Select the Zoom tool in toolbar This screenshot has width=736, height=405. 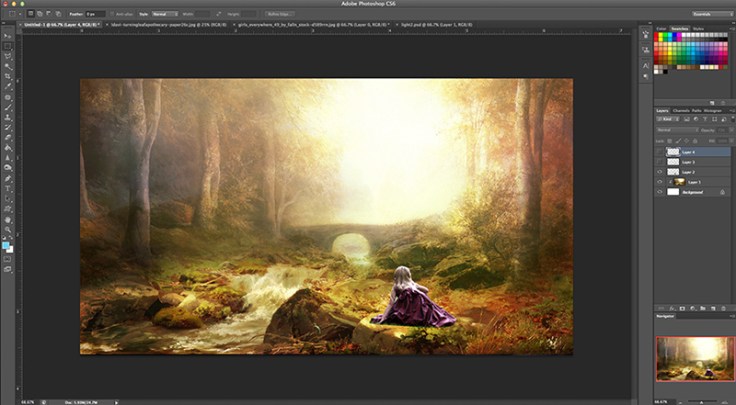coord(8,230)
